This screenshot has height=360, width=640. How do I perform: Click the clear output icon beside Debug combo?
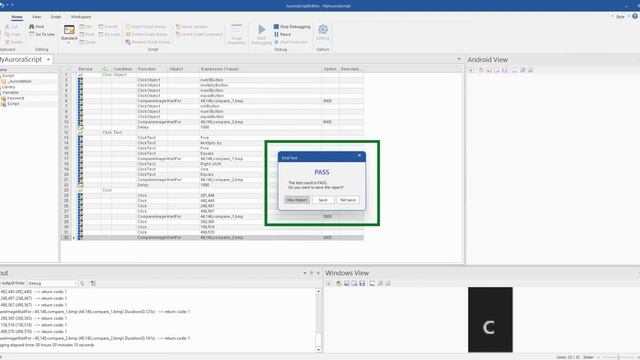83,283
